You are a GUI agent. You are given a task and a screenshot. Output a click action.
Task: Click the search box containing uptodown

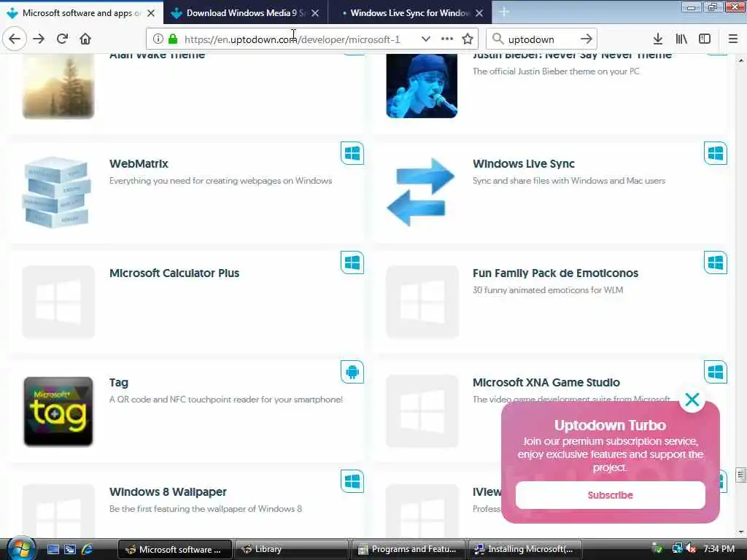541,39
